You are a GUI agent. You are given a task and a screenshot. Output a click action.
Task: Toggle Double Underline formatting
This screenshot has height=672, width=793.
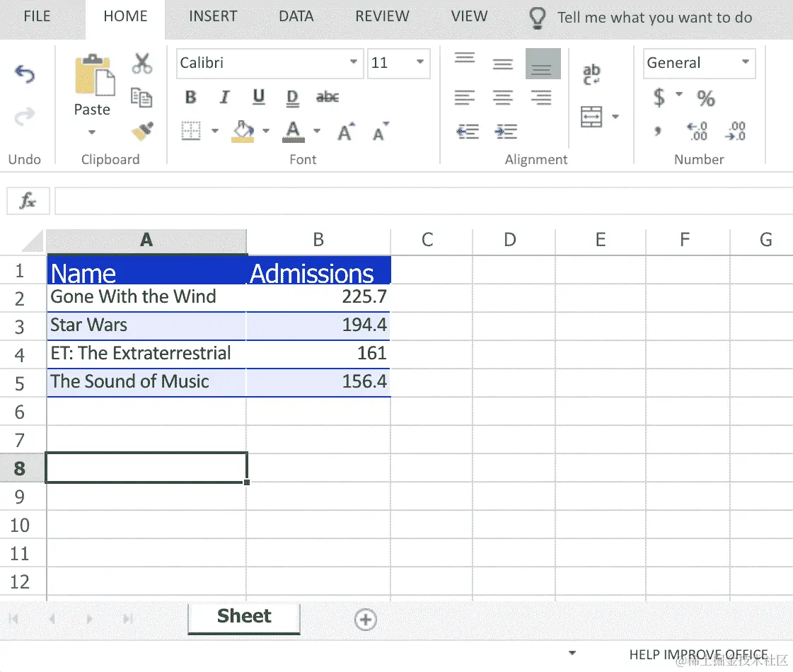[292, 98]
